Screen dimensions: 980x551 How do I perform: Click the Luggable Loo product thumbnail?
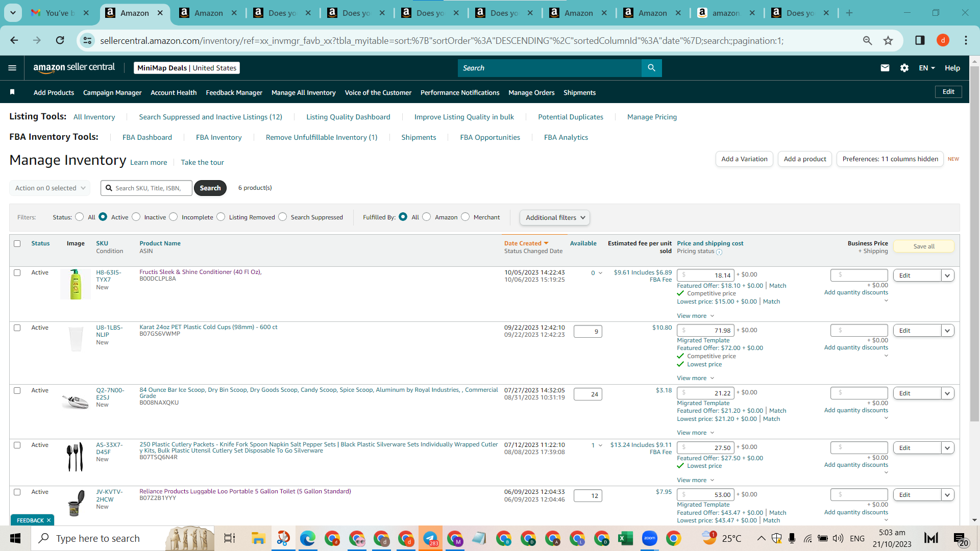(x=76, y=503)
